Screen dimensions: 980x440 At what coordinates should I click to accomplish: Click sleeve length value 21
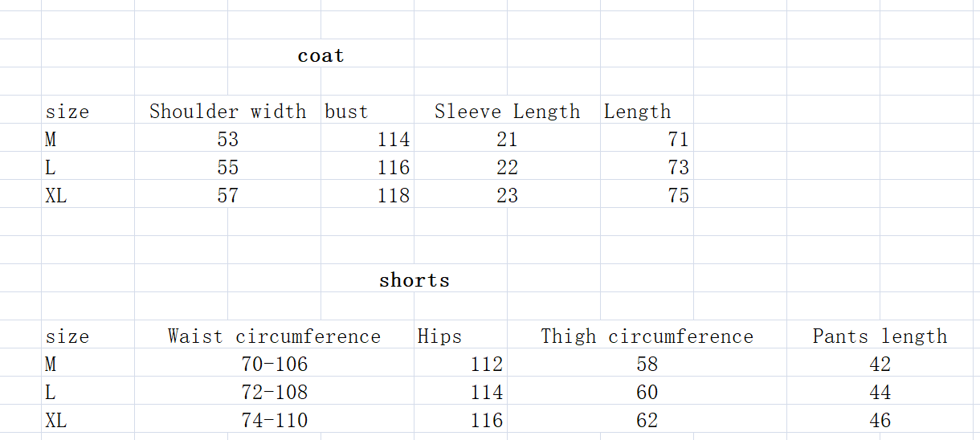507,140
